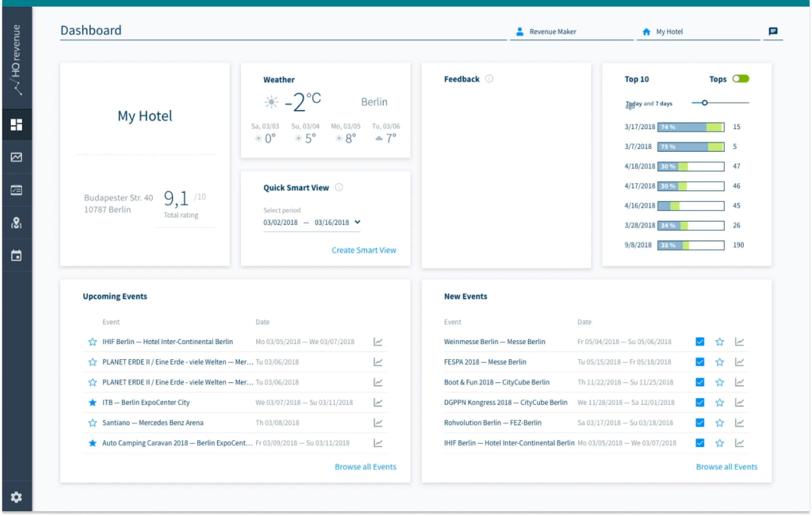
Task: Open the calendar events sidebar icon
Action: point(16,256)
